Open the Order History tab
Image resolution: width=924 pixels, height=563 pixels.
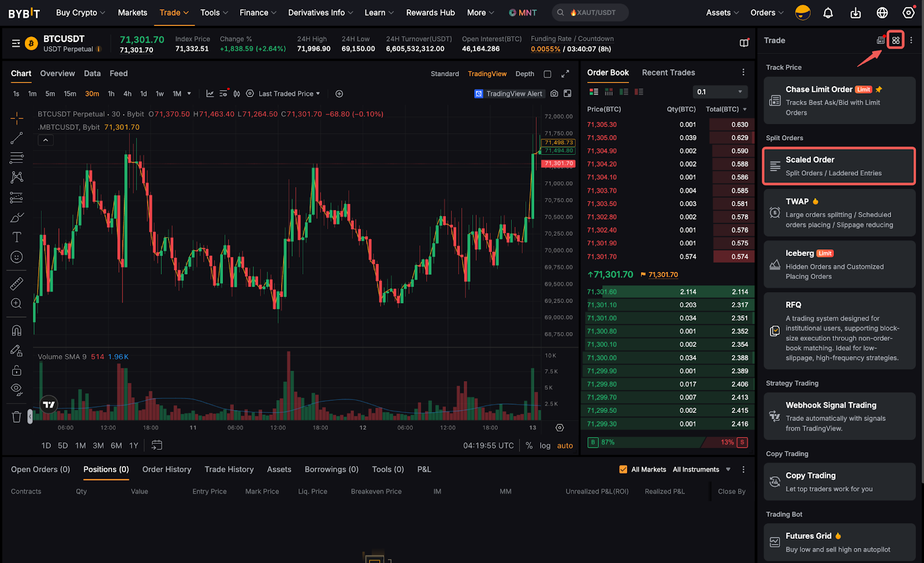coord(166,469)
